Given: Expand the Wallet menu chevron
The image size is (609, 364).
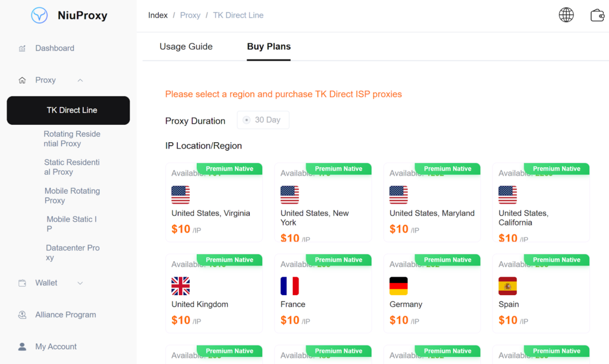Looking at the screenshot, I should click(80, 283).
